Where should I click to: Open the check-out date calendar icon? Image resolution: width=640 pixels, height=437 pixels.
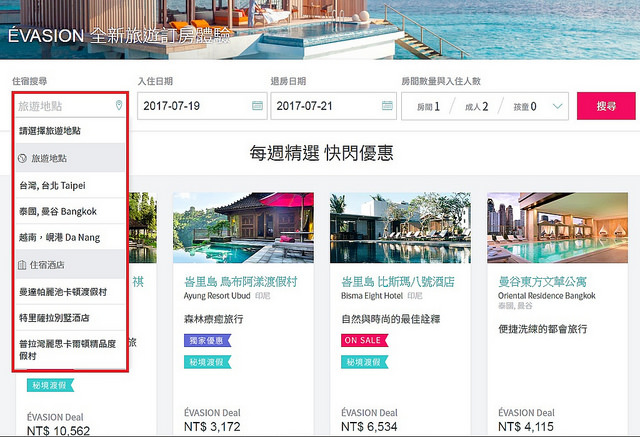387,106
